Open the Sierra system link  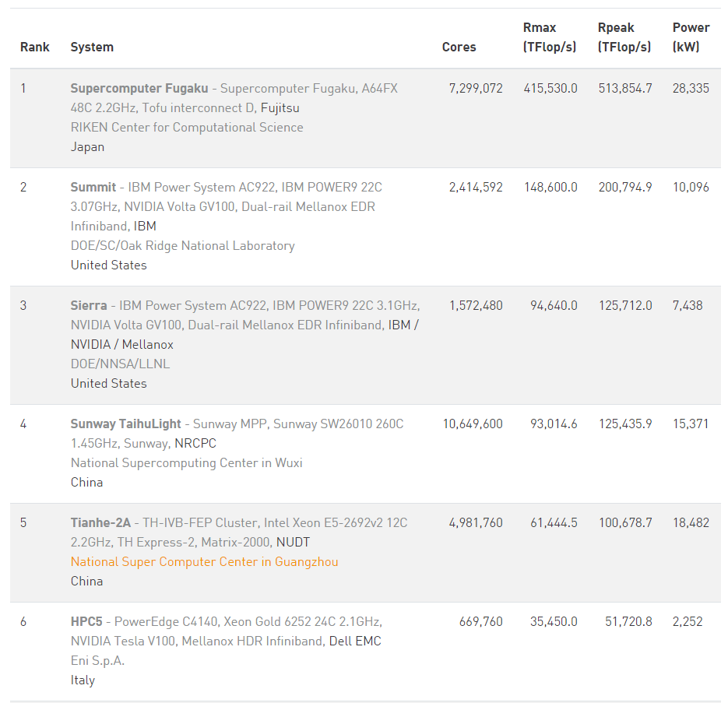pyautogui.click(x=89, y=305)
